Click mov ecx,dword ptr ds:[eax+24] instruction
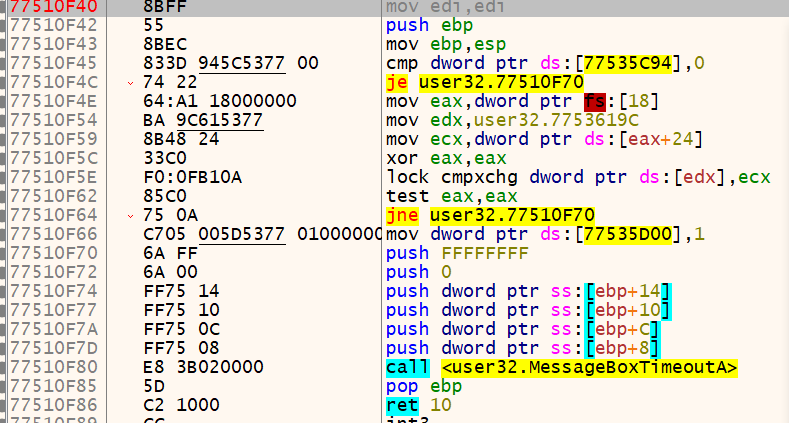Screen dimensions: 789x423 tap(544, 139)
